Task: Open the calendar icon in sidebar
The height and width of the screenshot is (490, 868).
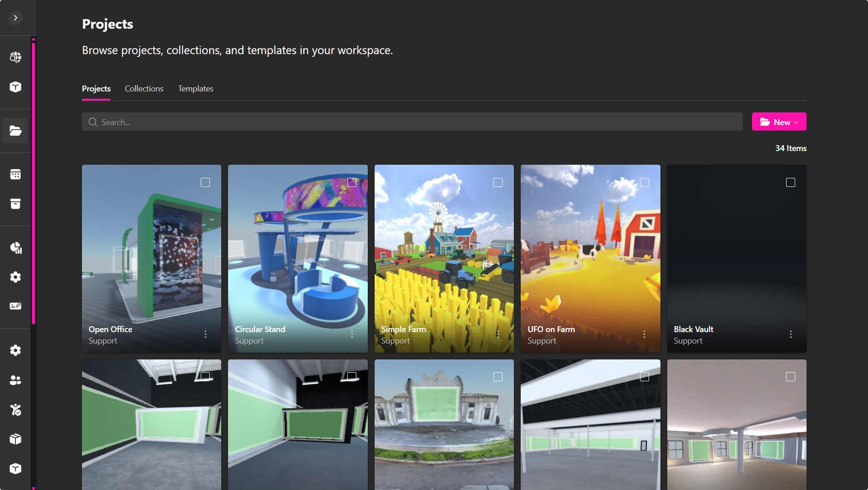Action: (15, 174)
